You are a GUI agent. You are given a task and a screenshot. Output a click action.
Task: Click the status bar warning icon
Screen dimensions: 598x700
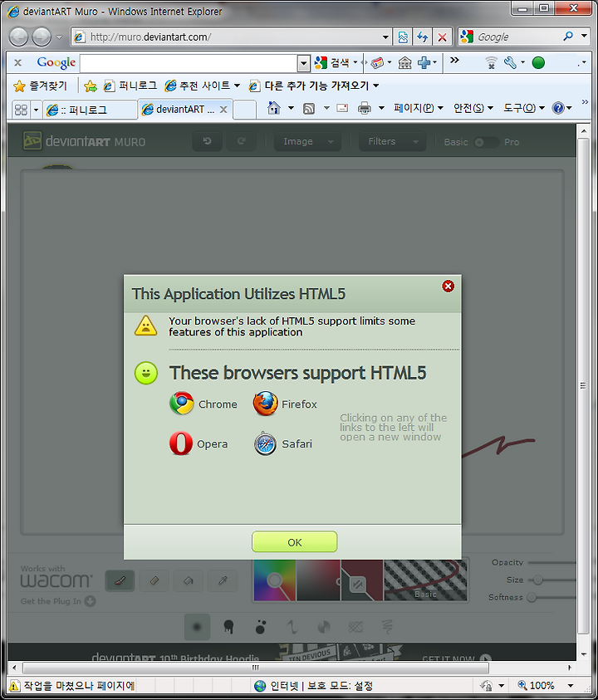15,686
